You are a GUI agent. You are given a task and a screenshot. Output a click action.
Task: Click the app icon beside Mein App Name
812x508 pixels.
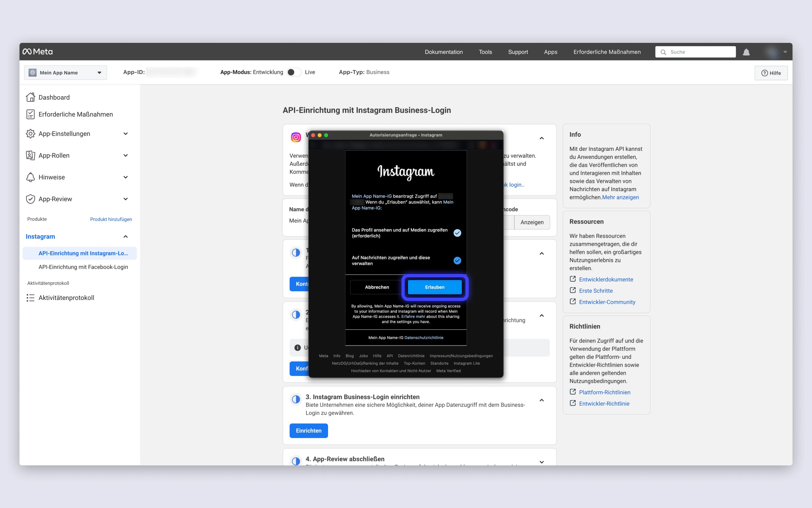(32, 72)
